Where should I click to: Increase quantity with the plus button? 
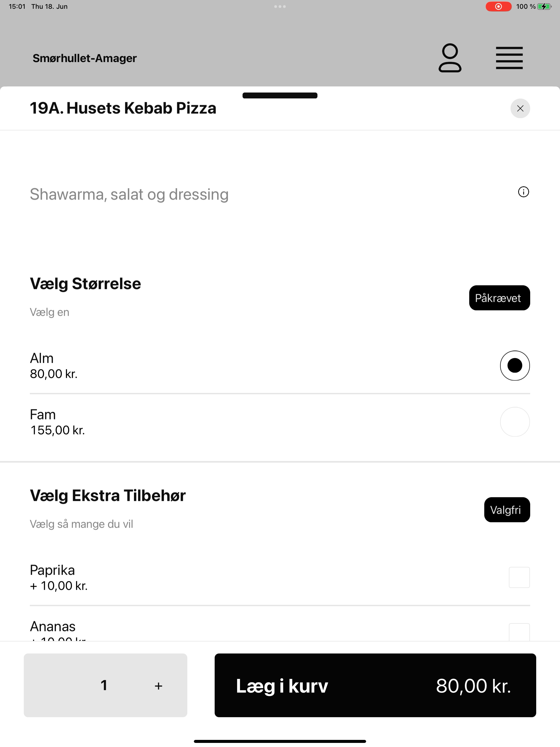point(158,685)
